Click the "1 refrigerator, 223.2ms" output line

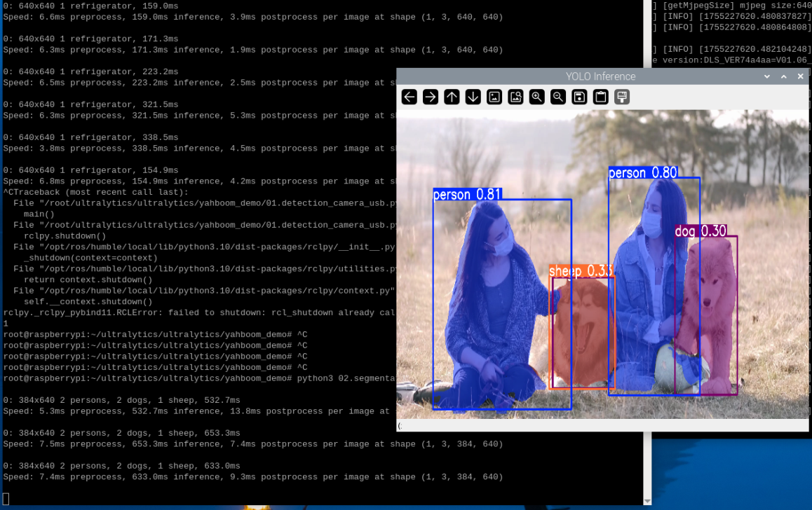119,72
